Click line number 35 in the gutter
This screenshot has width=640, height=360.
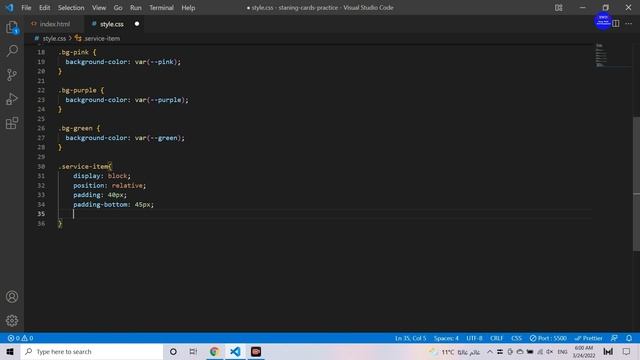coord(41,214)
